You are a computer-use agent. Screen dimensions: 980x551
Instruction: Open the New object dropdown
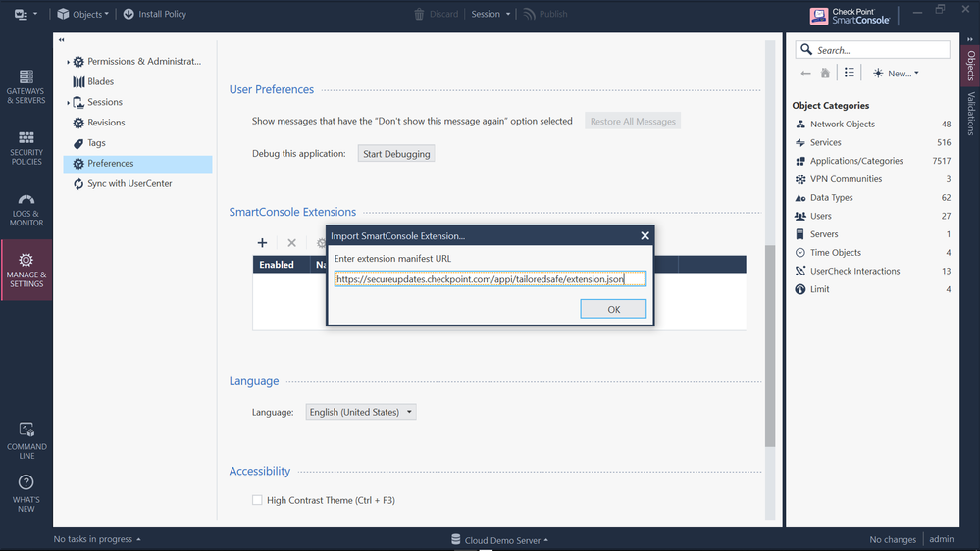[896, 74]
